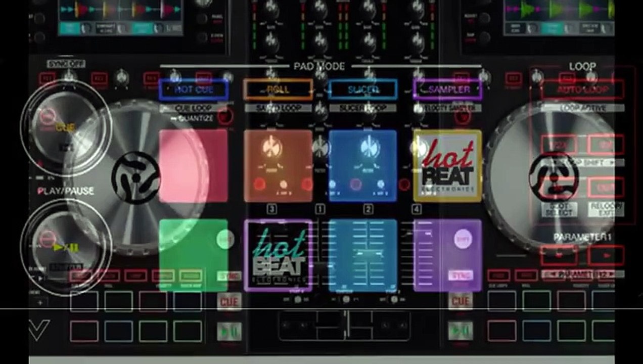The width and height of the screenshot is (643, 364).
Task: Click the SLICER LOOP label bar
Action: tap(363, 108)
